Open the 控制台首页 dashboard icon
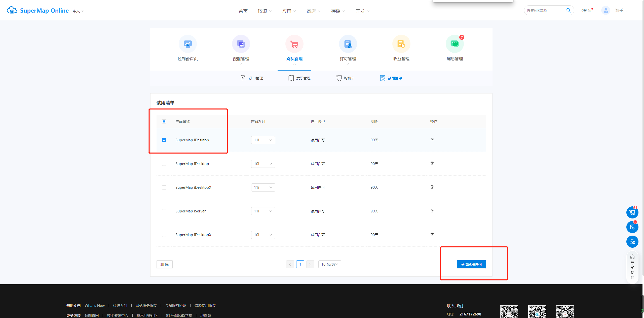 (x=187, y=44)
